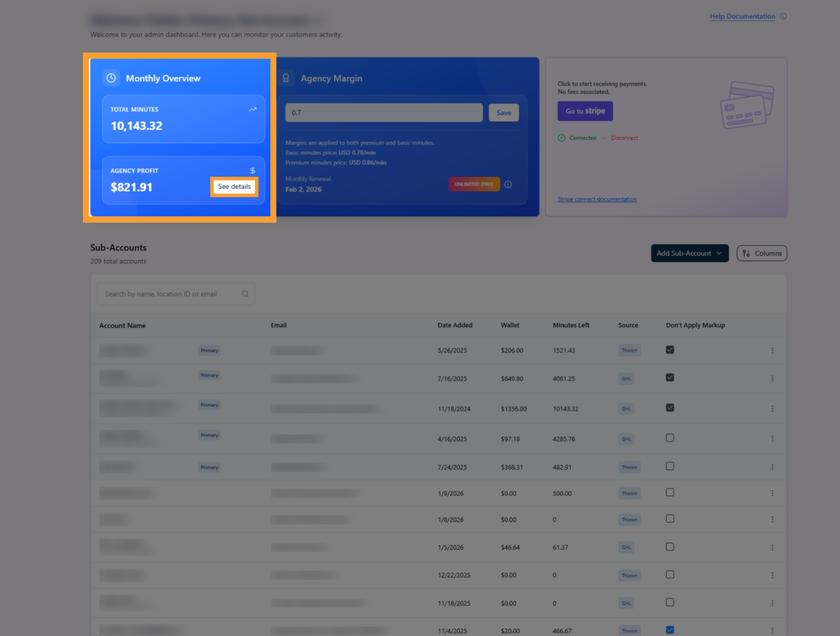The width and height of the screenshot is (840, 636).
Task: Open the Columns selector
Action: pyautogui.click(x=762, y=253)
